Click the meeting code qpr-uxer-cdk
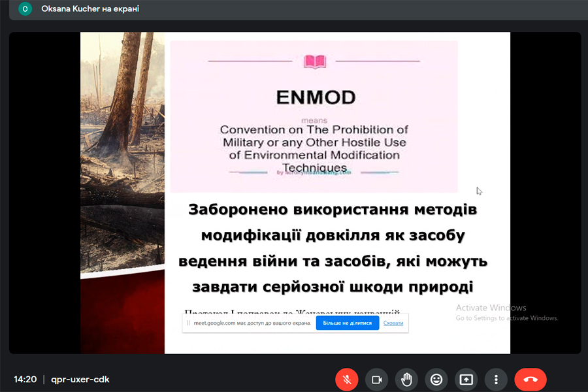Screen dimensions: 588x392 coord(80,379)
